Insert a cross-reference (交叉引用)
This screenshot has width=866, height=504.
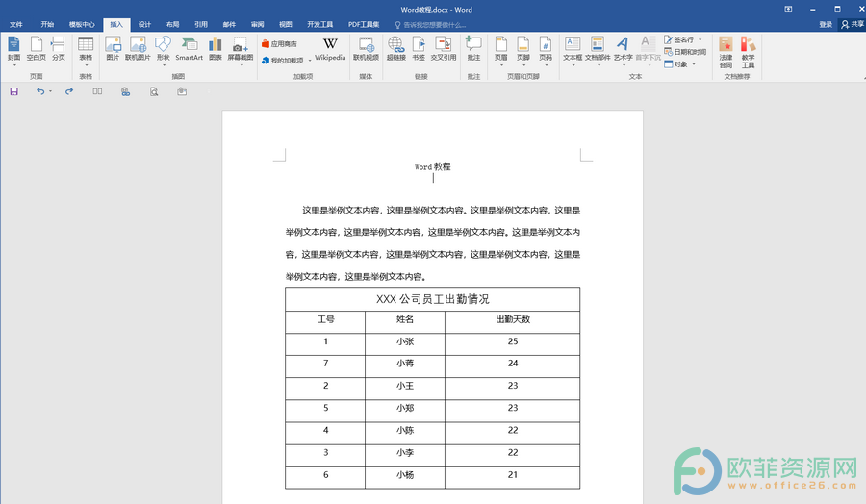click(x=444, y=49)
